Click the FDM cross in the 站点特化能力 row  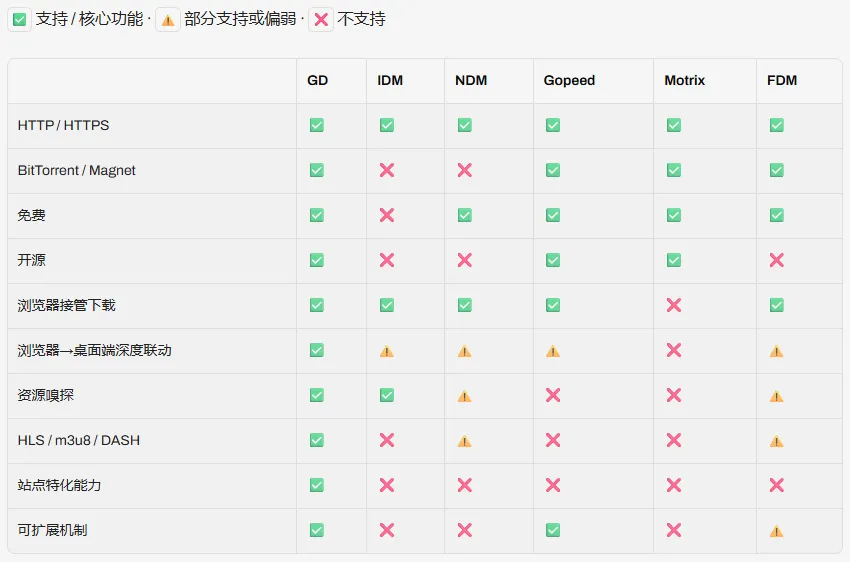click(x=777, y=485)
